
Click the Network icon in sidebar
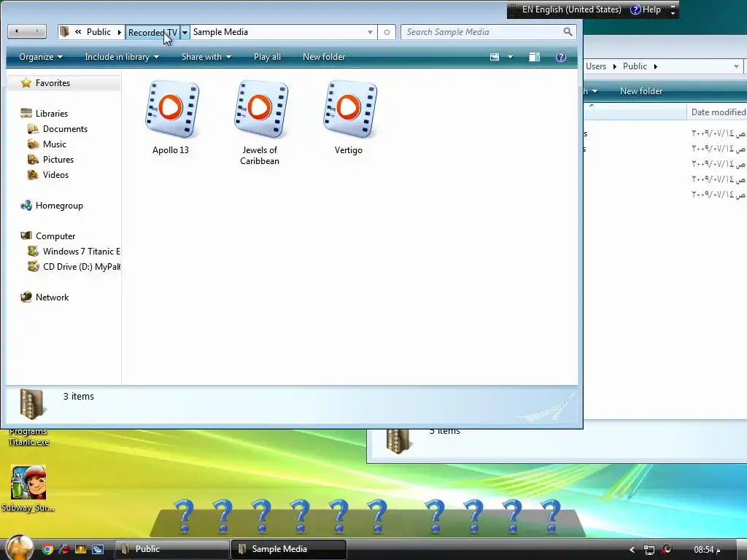click(26, 297)
